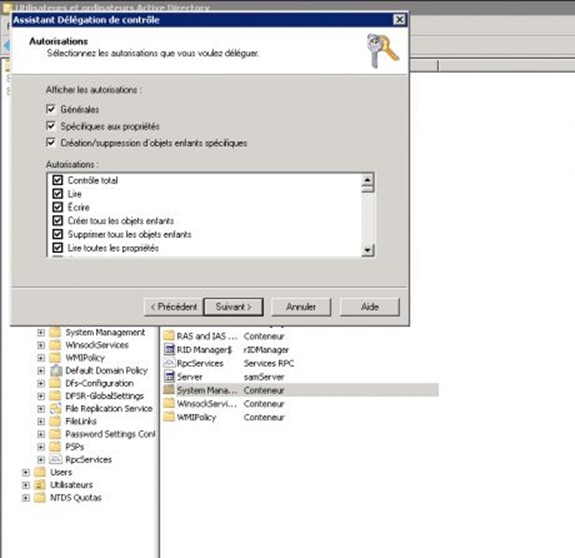Image resolution: width=575 pixels, height=558 pixels.
Task: Expand the DFSR-GlobalSettings tree node
Action: click(x=41, y=396)
